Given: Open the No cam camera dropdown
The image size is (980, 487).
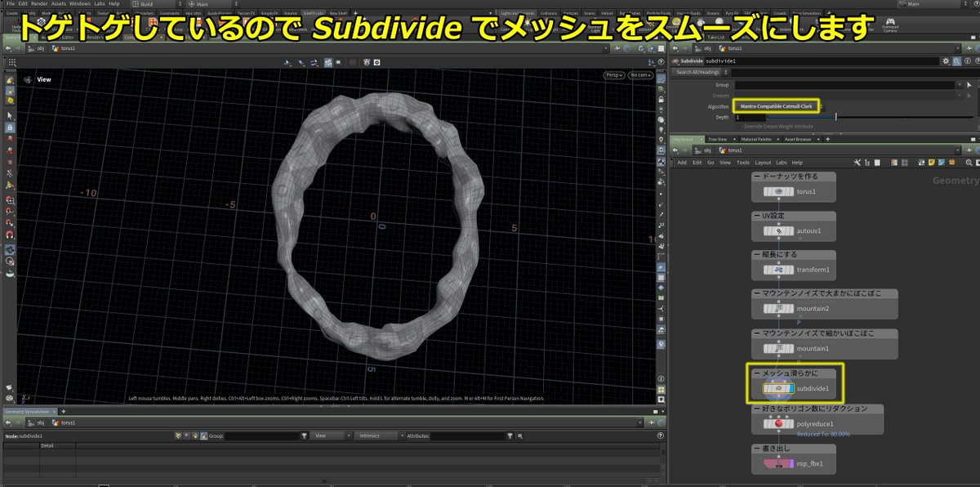Looking at the screenshot, I should 639,75.
